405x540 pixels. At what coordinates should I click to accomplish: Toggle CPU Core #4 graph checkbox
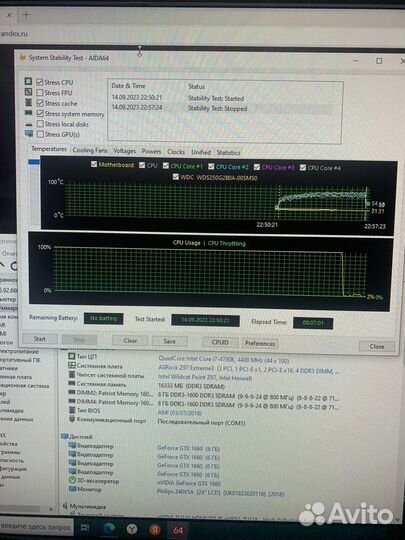[303, 168]
